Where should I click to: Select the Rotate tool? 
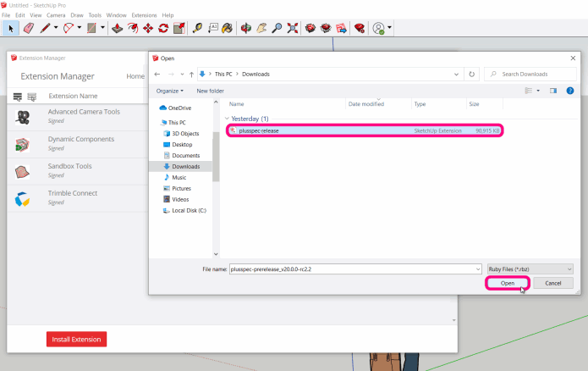(163, 28)
